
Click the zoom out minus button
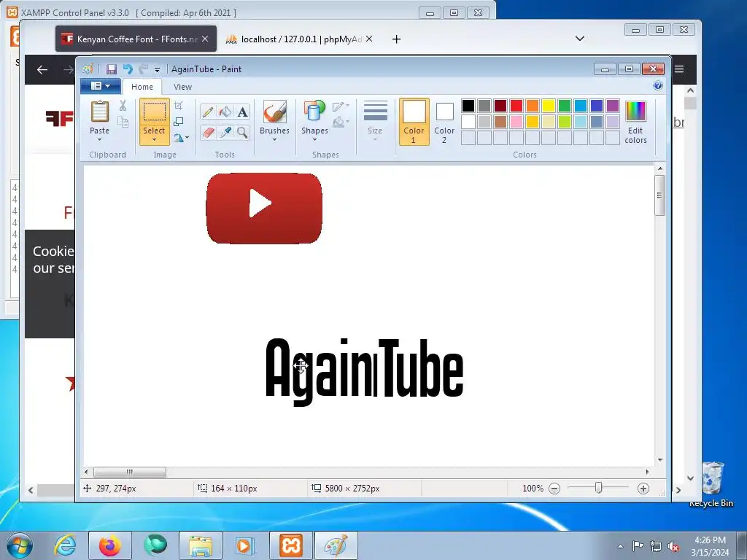click(x=554, y=488)
